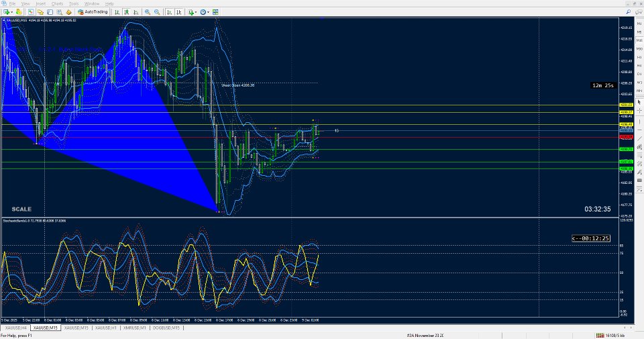Select the Fibonacci retracement tool

pos(639,156)
